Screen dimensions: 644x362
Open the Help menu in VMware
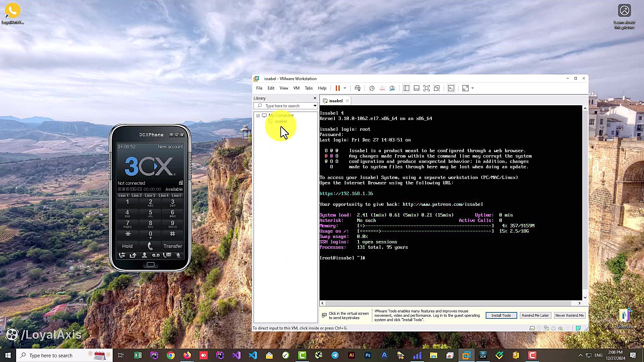[322, 88]
